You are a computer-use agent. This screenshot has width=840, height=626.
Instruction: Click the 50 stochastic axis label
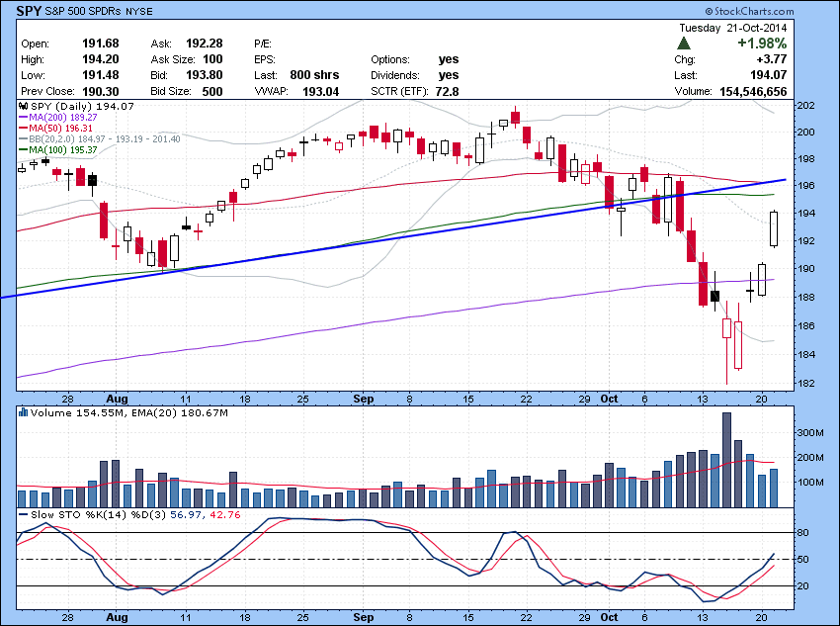(x=802, y=559)
